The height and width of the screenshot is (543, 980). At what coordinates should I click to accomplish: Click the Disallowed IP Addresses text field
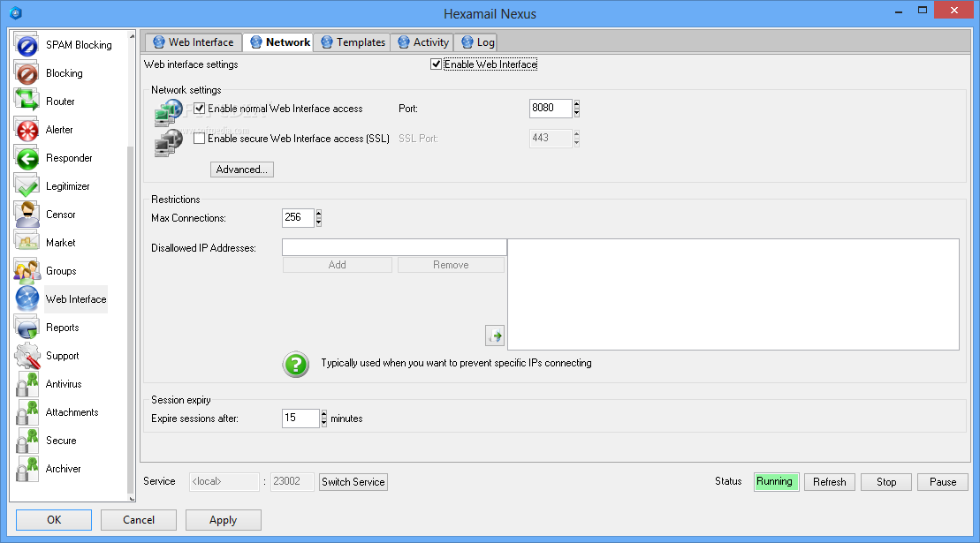pyautogui.click(x=394, y=248)
